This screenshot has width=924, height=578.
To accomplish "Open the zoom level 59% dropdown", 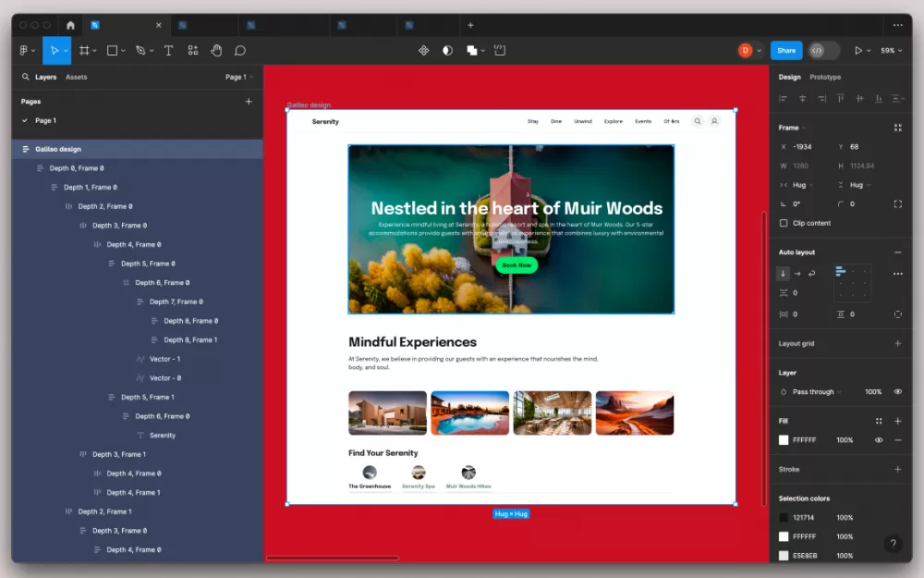I will pyautogui.click(x=891, y=51).
